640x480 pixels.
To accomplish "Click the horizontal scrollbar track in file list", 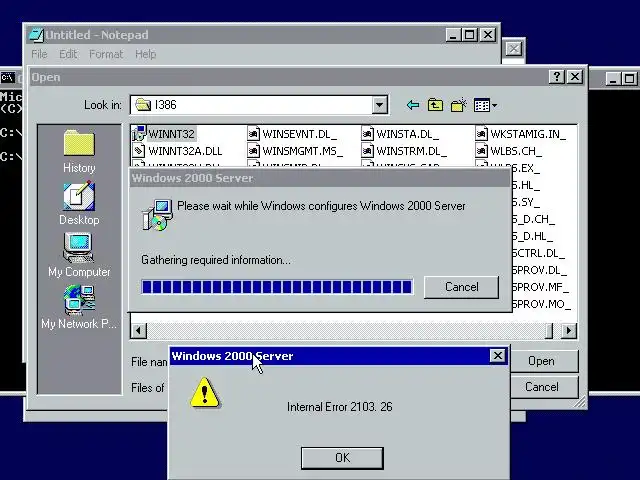I will [345, 330].
